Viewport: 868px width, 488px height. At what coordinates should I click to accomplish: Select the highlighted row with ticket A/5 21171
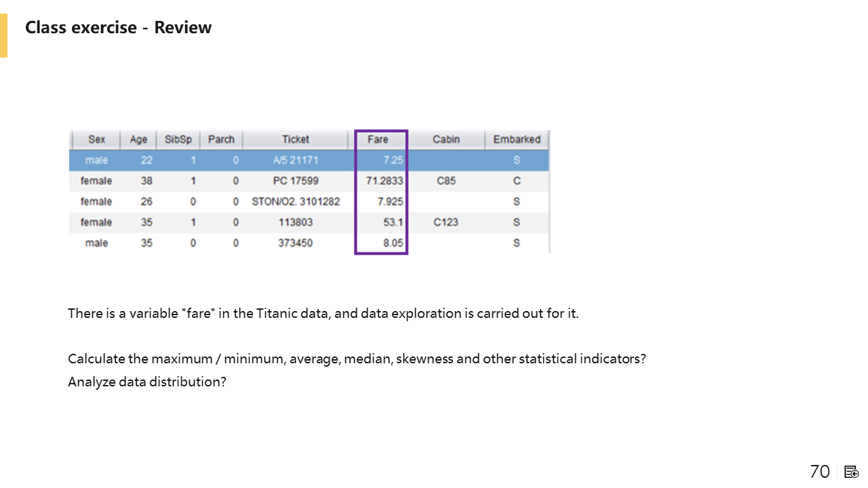296,161
